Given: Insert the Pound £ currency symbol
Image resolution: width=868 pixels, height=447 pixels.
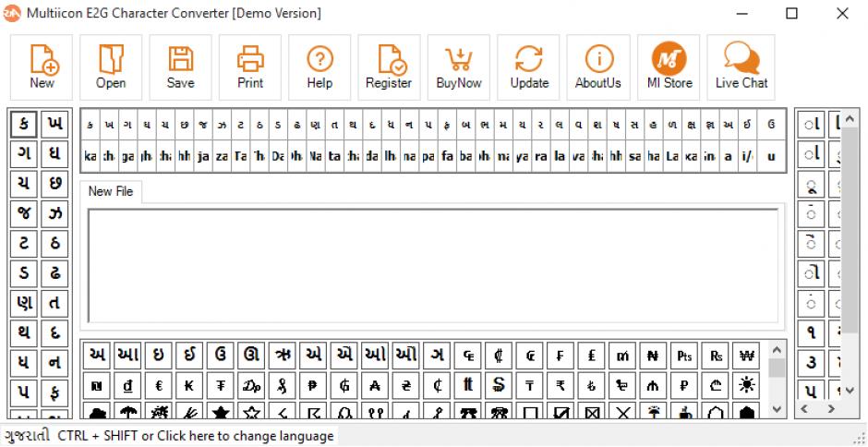Looking at the screenshot, I should click(x=591, y=356).
